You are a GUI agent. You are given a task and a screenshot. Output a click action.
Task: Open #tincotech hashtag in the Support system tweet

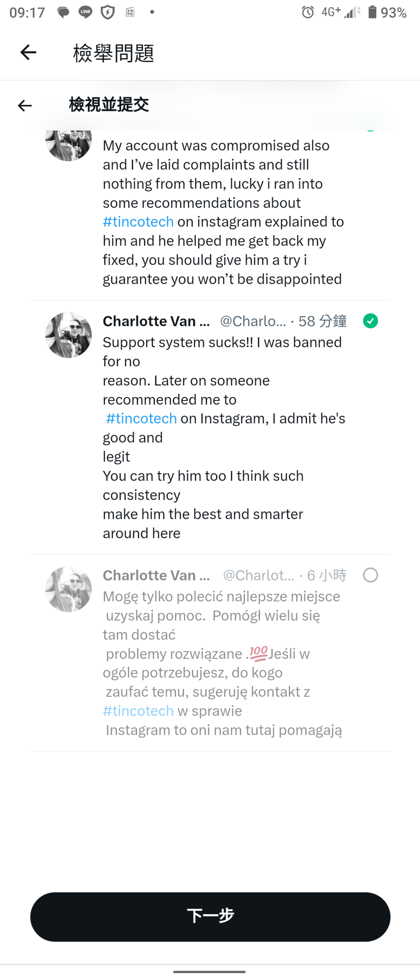[141, 418]
